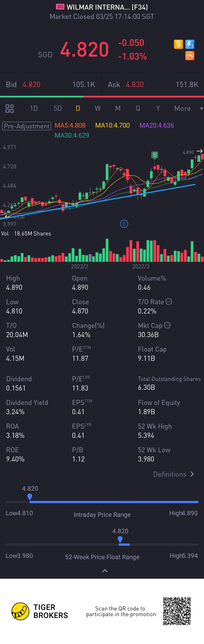Tap the blue E earnings marker
Image resolution: width=204 pixels, height=644 pixels.
point(124,224)
